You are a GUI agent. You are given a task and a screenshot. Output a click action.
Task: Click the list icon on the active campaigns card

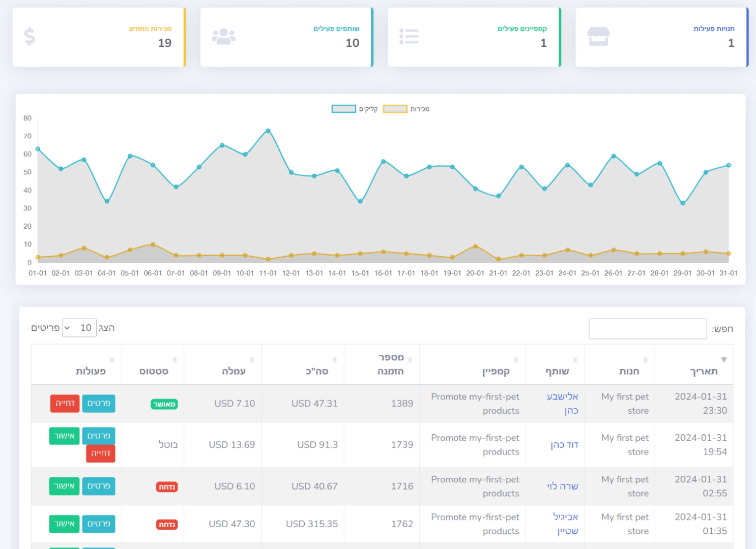coord(409,36)
